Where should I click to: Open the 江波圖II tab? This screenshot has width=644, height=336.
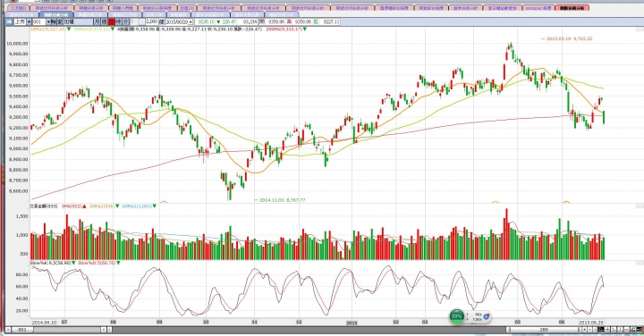point(18,8)
